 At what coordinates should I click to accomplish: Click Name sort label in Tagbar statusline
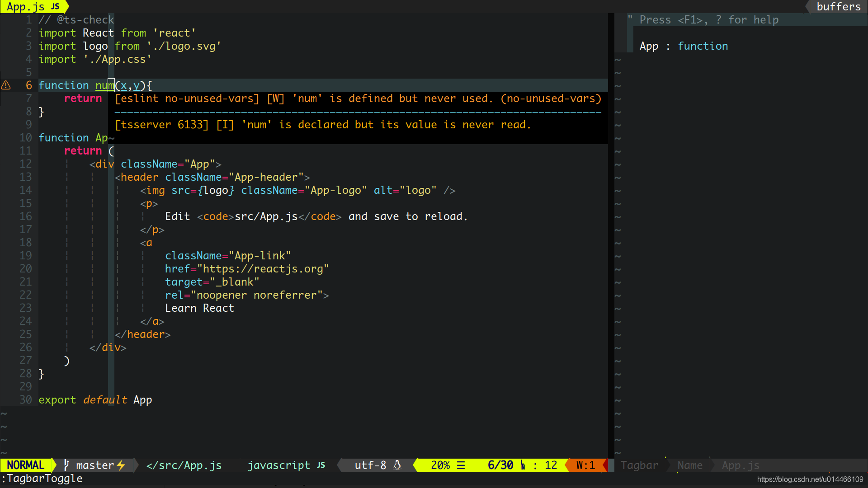pyautogui.click(x=690, y=465)
